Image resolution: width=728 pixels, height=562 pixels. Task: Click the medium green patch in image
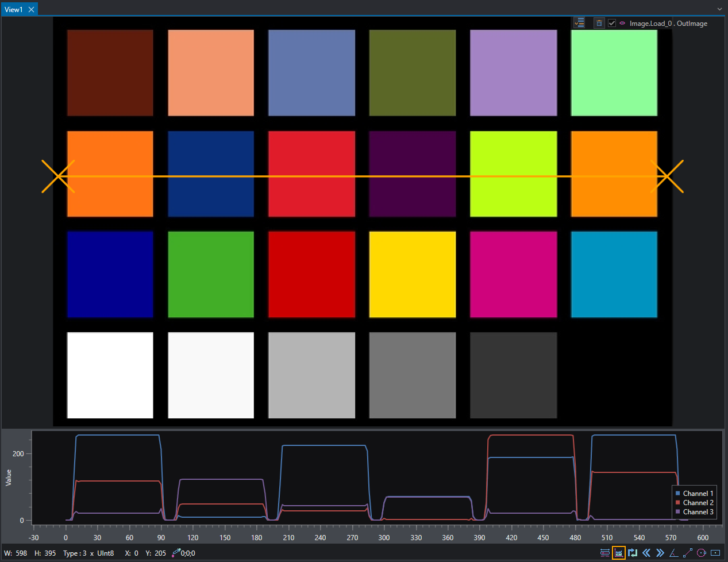click(x=211, y=275)
